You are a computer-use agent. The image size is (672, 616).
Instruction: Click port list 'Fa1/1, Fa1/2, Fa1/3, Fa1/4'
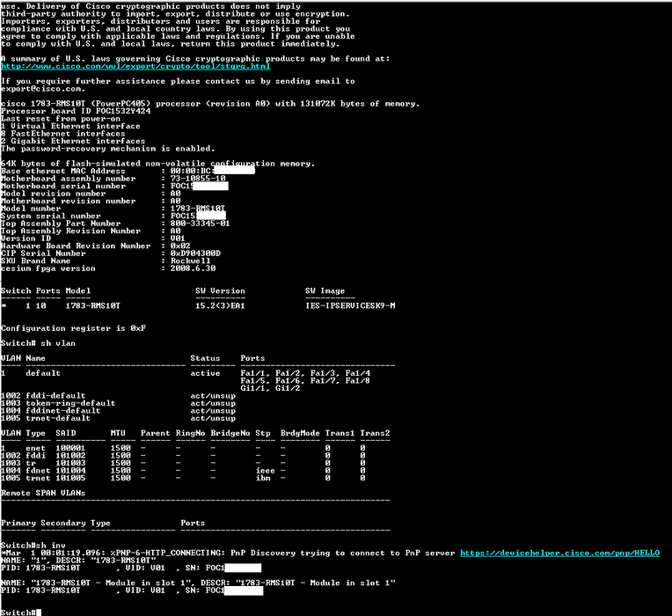pyautogui.click(x=305, y=373)
